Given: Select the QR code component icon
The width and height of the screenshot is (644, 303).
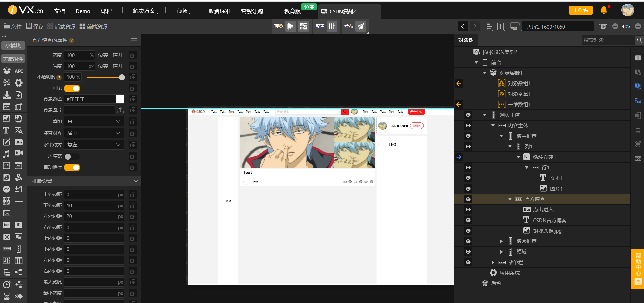Looking at the screenshot, I should [6, 201].
